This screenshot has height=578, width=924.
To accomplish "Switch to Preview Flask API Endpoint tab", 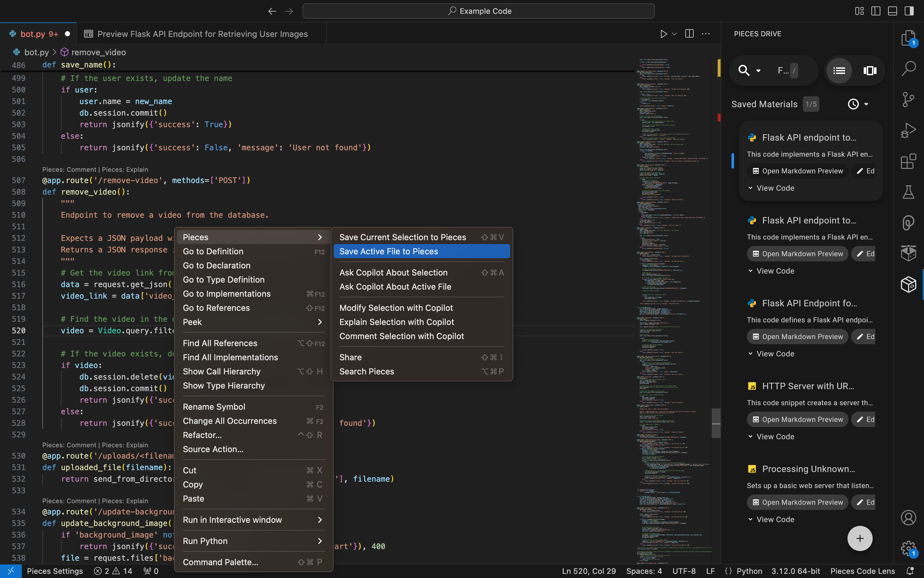I will (201, 34).
